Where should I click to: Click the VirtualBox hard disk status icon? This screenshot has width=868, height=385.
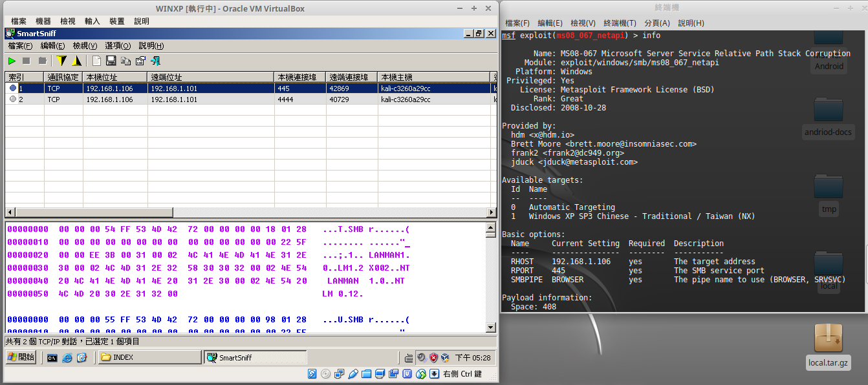point(312,373)
